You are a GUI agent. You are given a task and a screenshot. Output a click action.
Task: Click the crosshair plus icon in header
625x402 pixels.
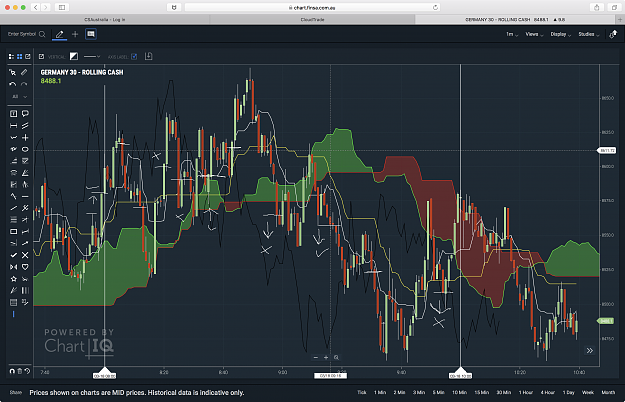point(75,34)
